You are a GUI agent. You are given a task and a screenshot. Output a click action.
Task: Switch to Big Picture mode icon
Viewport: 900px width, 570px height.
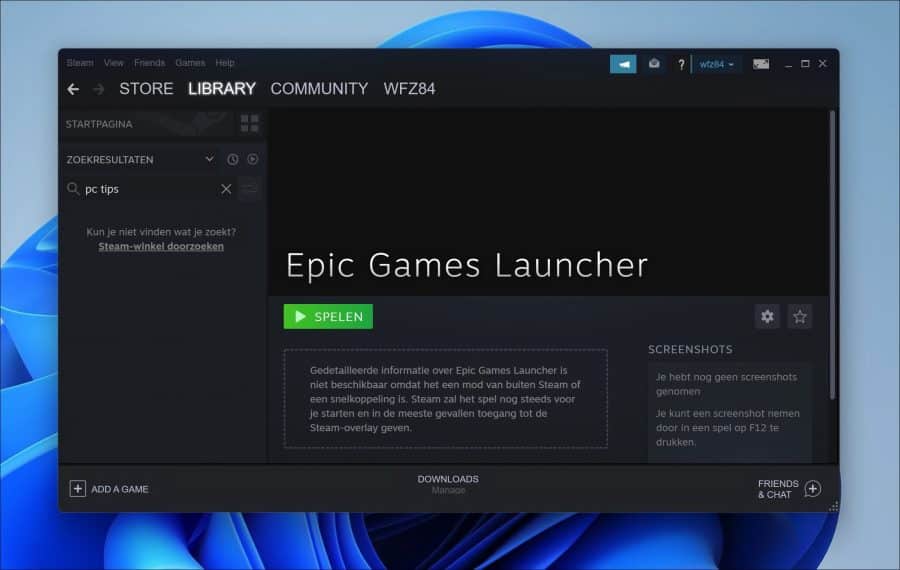[x=761, y=64]
